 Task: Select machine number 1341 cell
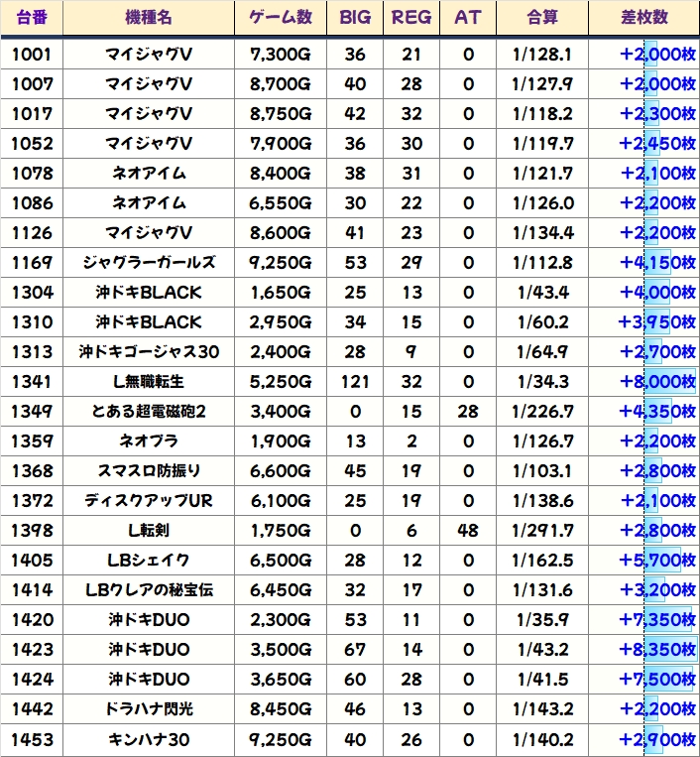point(32,382)
